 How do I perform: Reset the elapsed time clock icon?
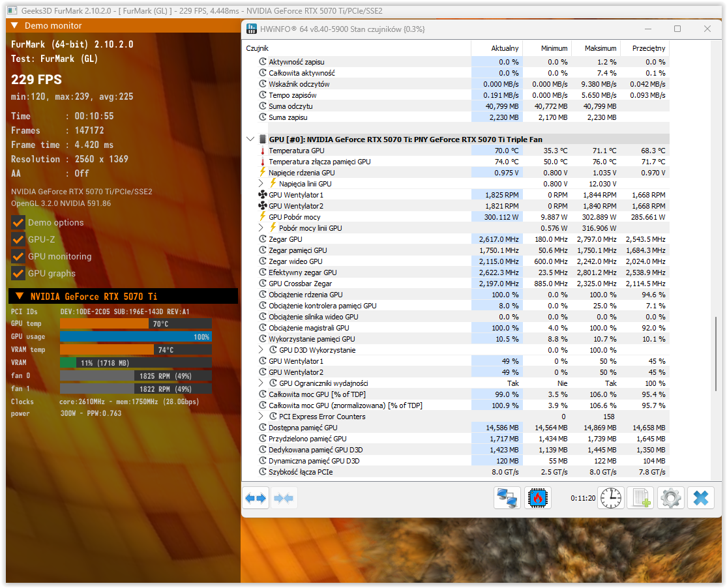pyautogui.click(x=610, y=498)
